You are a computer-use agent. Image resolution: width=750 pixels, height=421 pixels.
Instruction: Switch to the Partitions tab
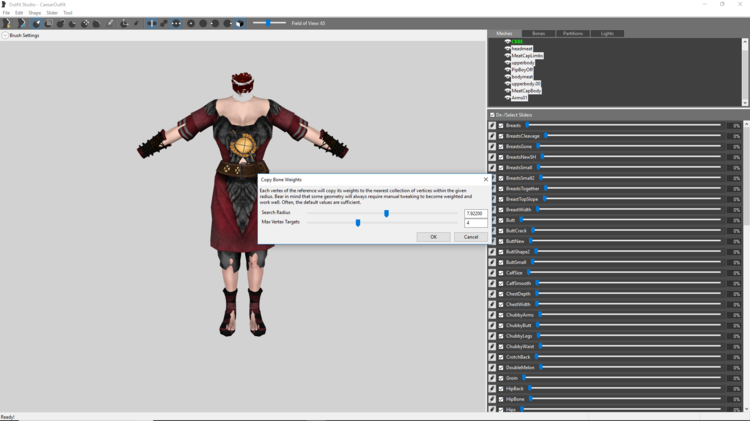[x=573, y=33]
